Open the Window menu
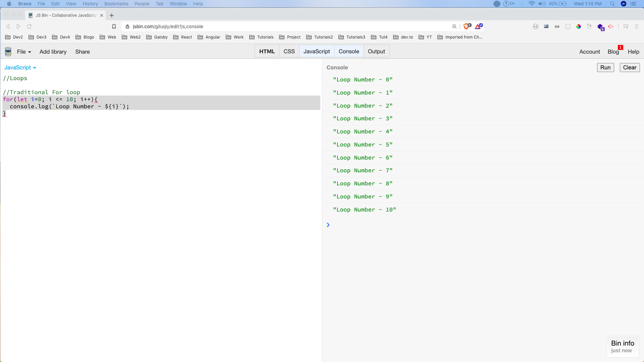644x362 pixels. (x=178, y=4)
